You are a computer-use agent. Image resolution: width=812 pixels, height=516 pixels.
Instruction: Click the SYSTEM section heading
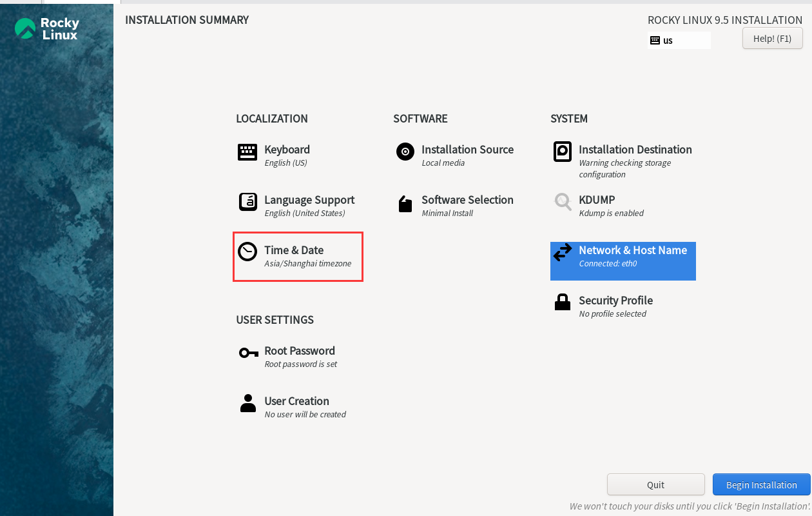click(569, 119)
